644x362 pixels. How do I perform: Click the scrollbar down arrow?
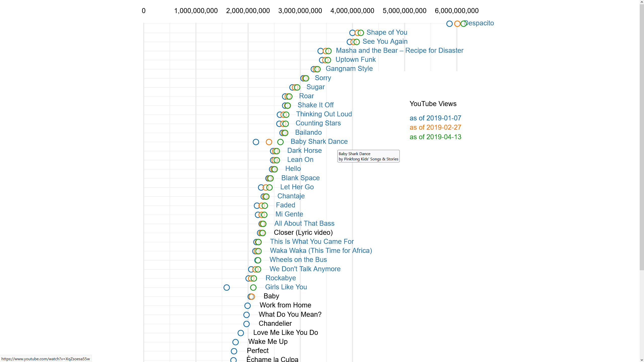[x=641, y=360]
